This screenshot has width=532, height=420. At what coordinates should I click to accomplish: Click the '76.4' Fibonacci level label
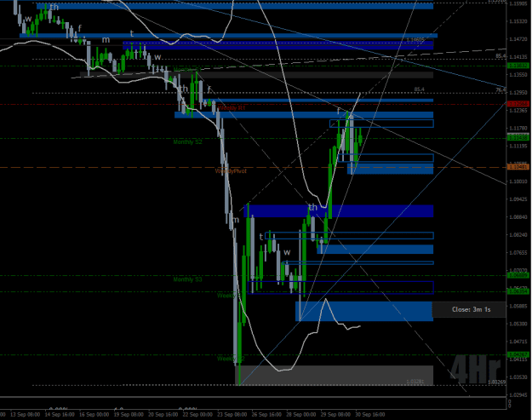click(x=501, y=90)
